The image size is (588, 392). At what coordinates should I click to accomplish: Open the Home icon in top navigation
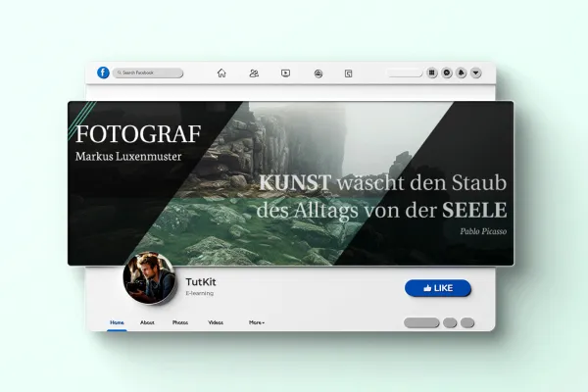221,73
